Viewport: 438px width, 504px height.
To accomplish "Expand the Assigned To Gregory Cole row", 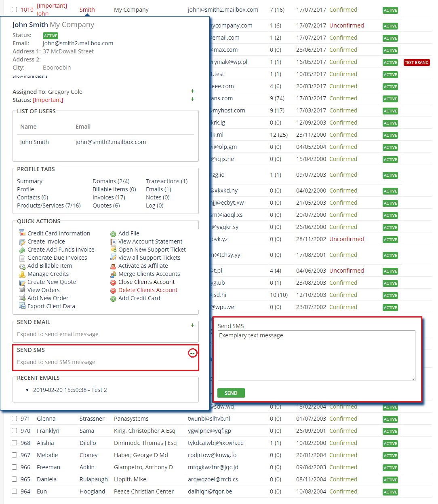I will point(192,91).
